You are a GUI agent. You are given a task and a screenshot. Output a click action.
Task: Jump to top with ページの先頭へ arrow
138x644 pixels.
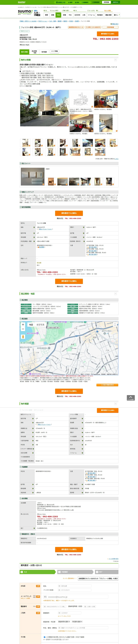coord(131,398)
